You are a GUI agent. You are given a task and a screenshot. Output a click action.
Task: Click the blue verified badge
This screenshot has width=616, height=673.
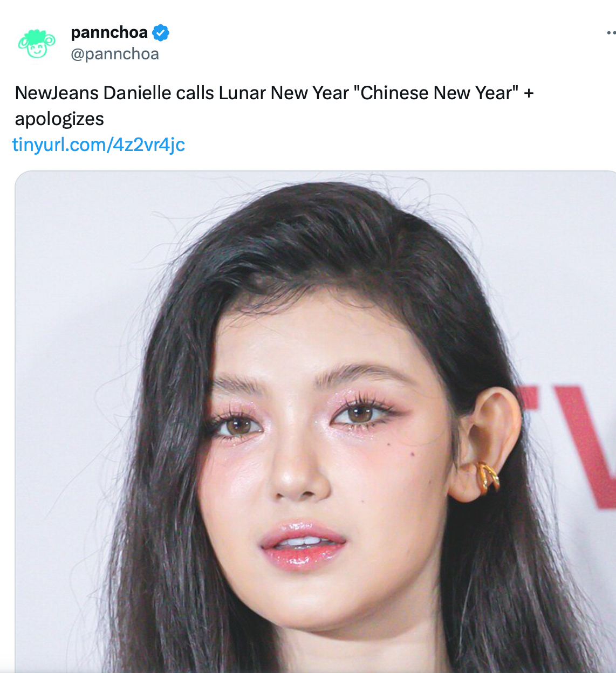click(160, 33)
